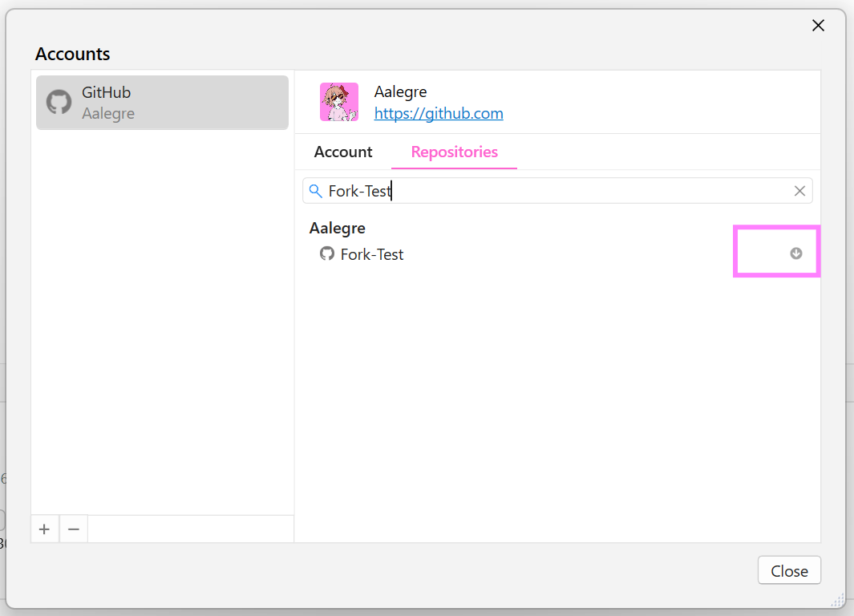
Task: Click the minus icon to remove an account
Action: [73, 529]
